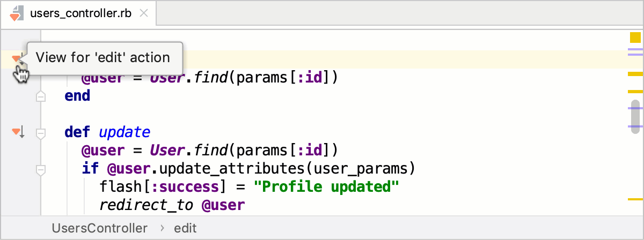Image resolution: width=644 pixels, height=240 pixels.
Task: Click the topmost purple stripe marker
Action: (x=635, y=49)
